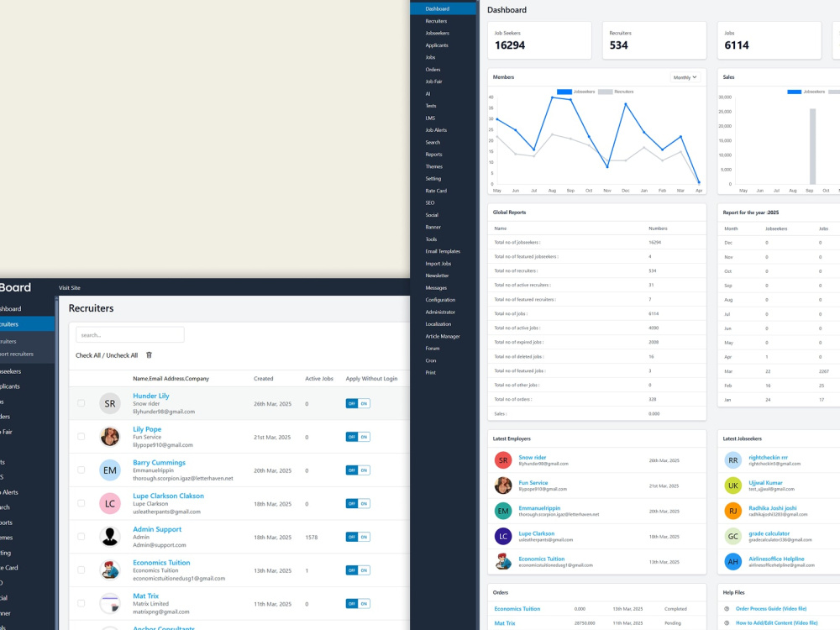Screen dimensions: 840x630
Task: Tick the checkbox for Hunder Lily row
Action: coord(81,403)
